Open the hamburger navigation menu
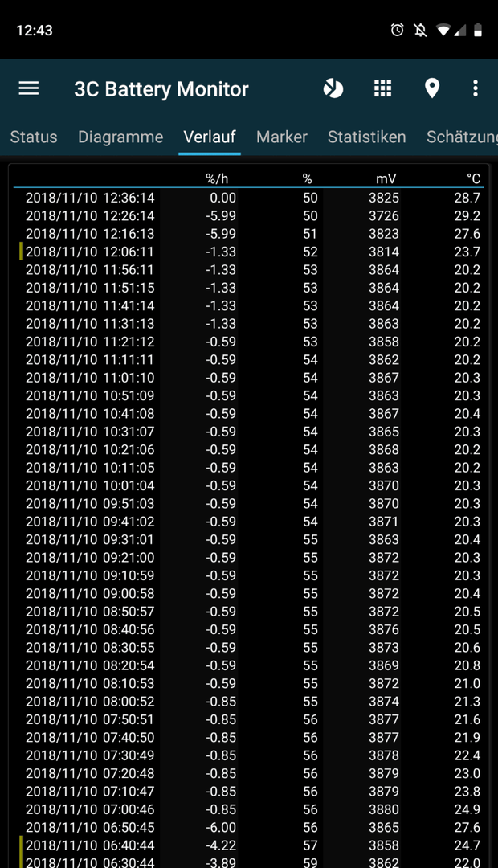 pos(29,88)
